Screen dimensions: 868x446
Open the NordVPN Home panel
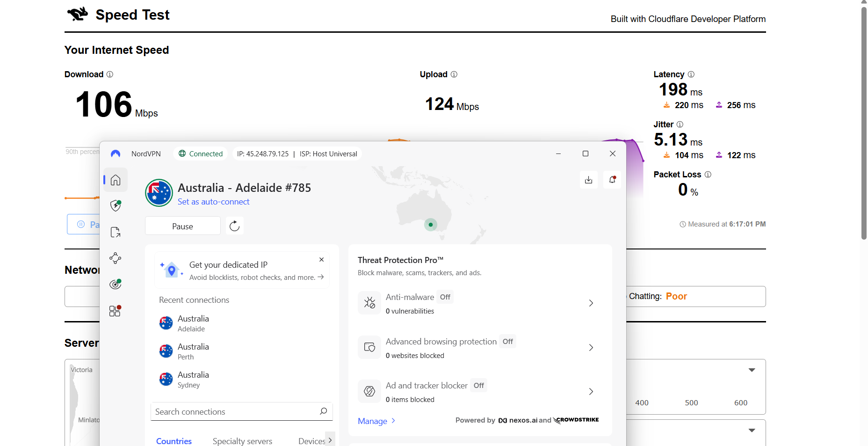115,179
